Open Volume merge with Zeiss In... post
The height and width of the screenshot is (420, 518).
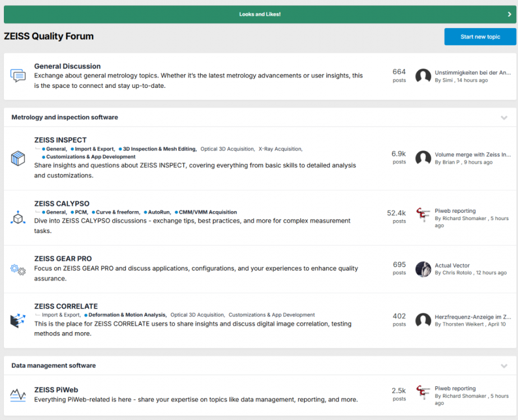pos(473,155)
